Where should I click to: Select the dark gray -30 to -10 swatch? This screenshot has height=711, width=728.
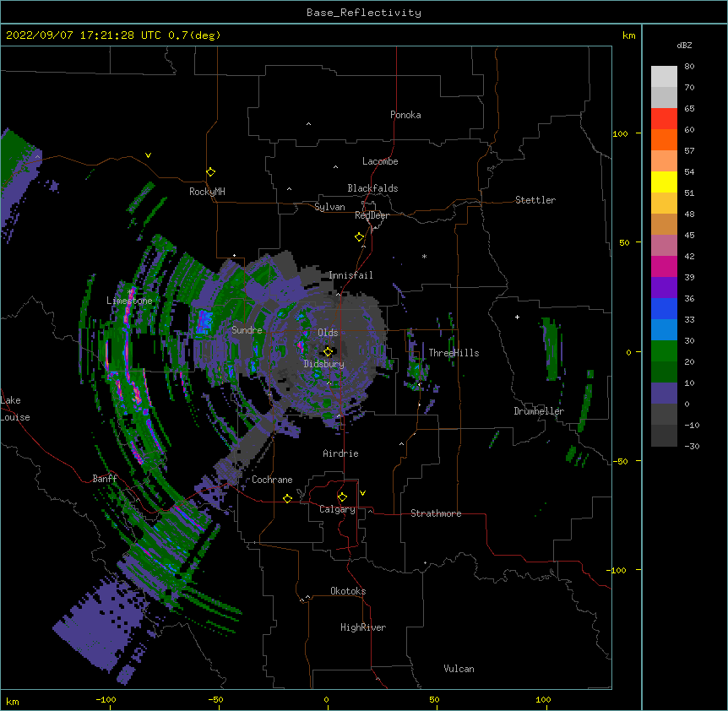point(664,436)
